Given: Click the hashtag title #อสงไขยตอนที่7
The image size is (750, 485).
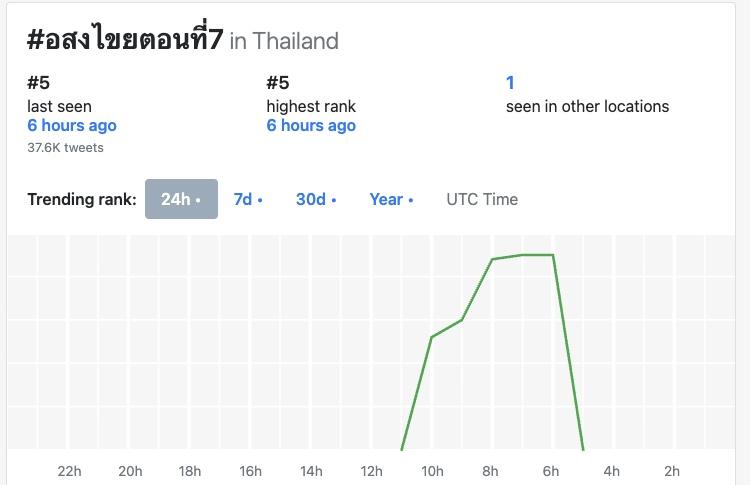Looking at the screenshot, I should tap(125, 40).
